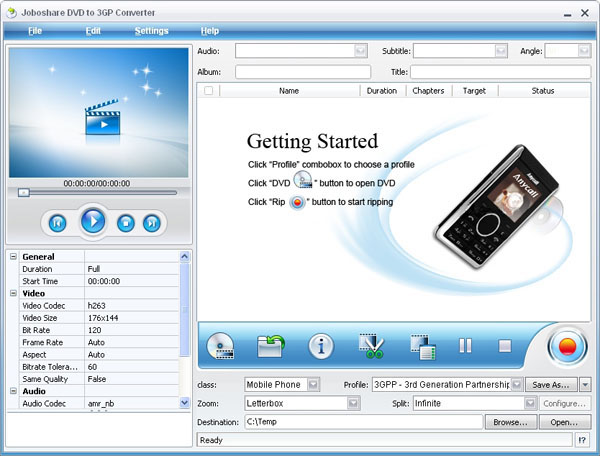Click the Open DVD disc icon
The width and height of the screenshot is (600, 456).
coord(220,346)
